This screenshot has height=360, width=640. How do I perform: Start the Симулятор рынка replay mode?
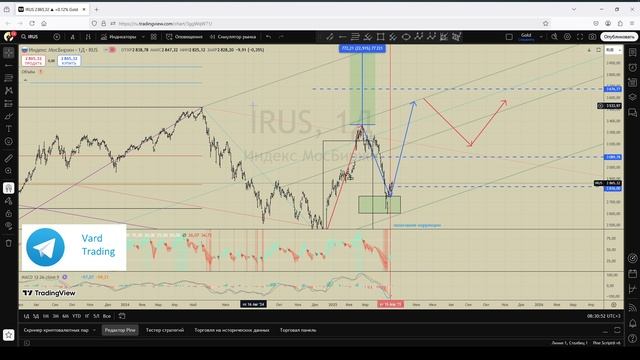coord(233,37)
